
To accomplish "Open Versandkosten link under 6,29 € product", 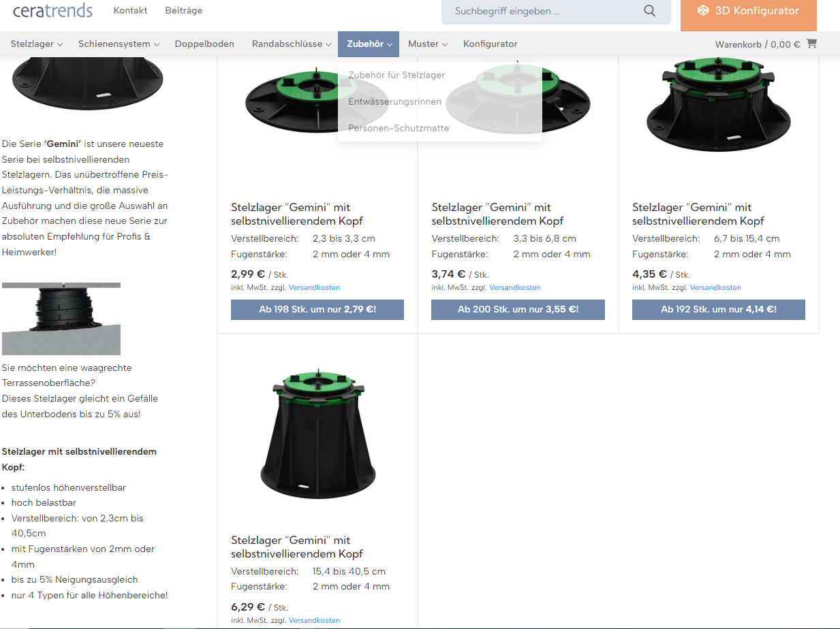I will tap(314, 620).
